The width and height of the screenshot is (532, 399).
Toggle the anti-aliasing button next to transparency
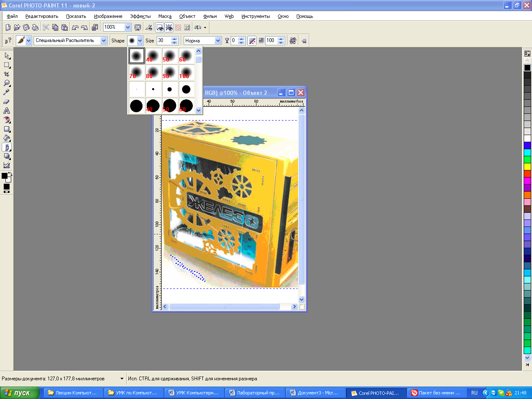[252, 41]
